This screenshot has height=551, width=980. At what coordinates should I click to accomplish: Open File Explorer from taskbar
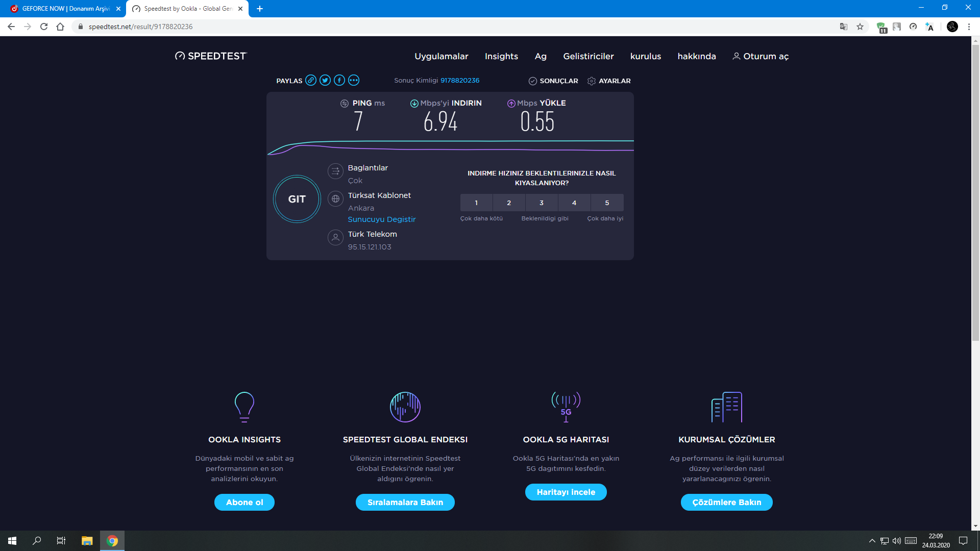[87, 541]
